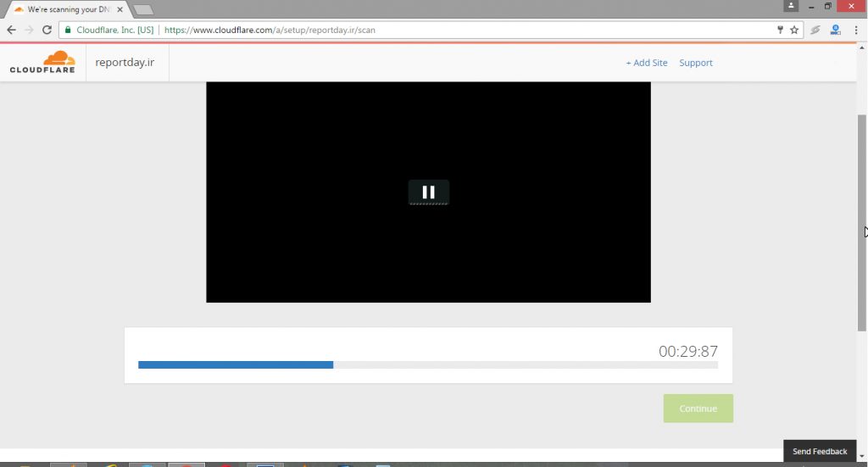Pause the video with the center button
The height and width of the screenshot is (467, 868).
(x=428, y=192)
